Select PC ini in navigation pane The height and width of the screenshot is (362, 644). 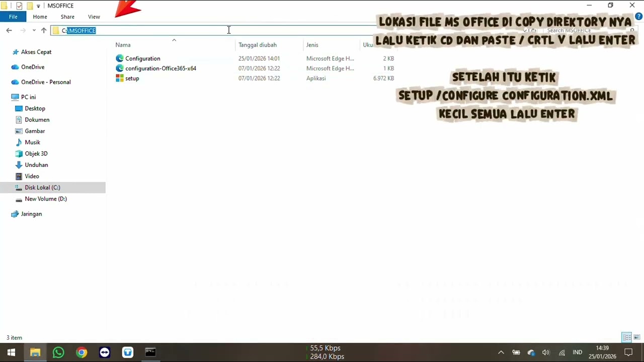click(x=28, y=97)
